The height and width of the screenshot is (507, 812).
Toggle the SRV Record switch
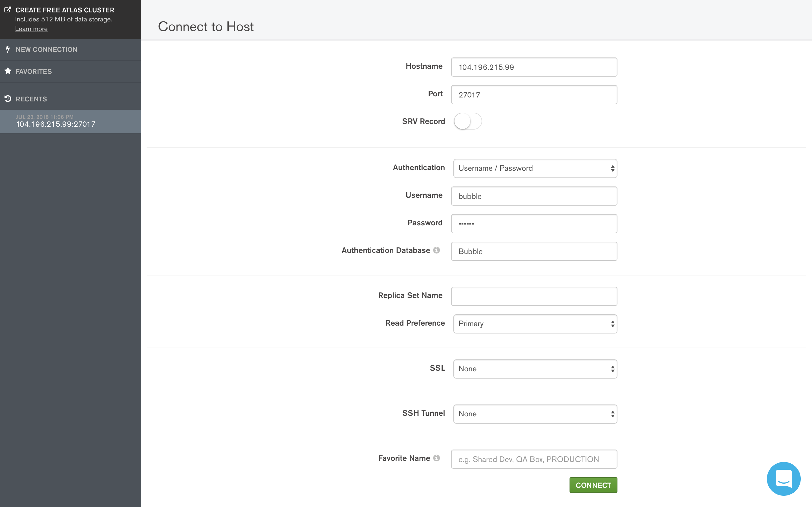pyautogui.click(x=467, y=121)
